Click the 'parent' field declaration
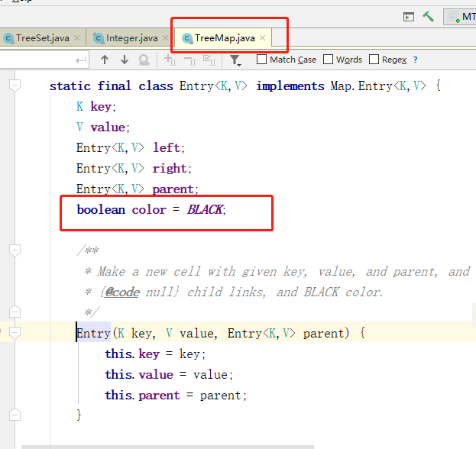Viewport: 476px width, 449px height. [x=138, y=189]
